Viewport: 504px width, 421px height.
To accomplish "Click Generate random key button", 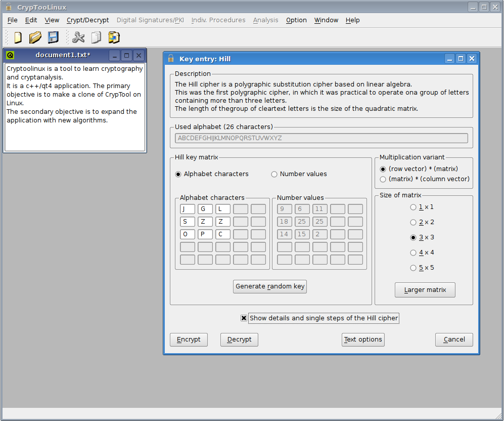I will point(270,286).
